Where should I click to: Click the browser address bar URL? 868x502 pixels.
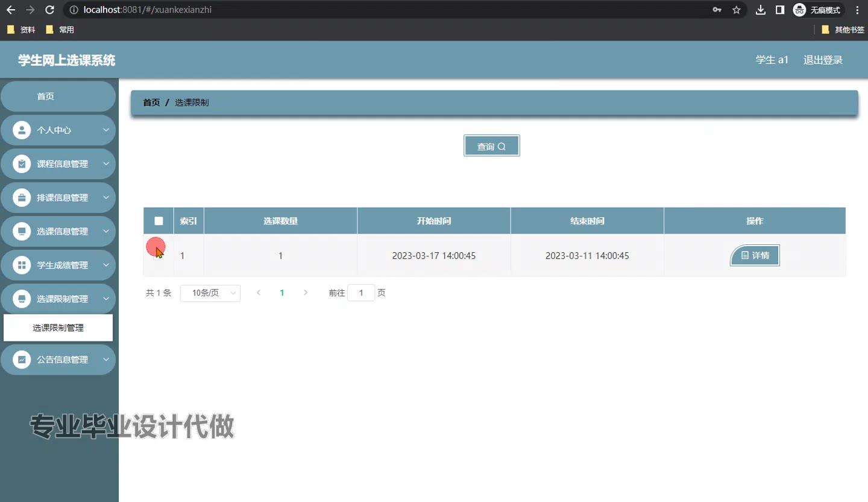(148, 10)
